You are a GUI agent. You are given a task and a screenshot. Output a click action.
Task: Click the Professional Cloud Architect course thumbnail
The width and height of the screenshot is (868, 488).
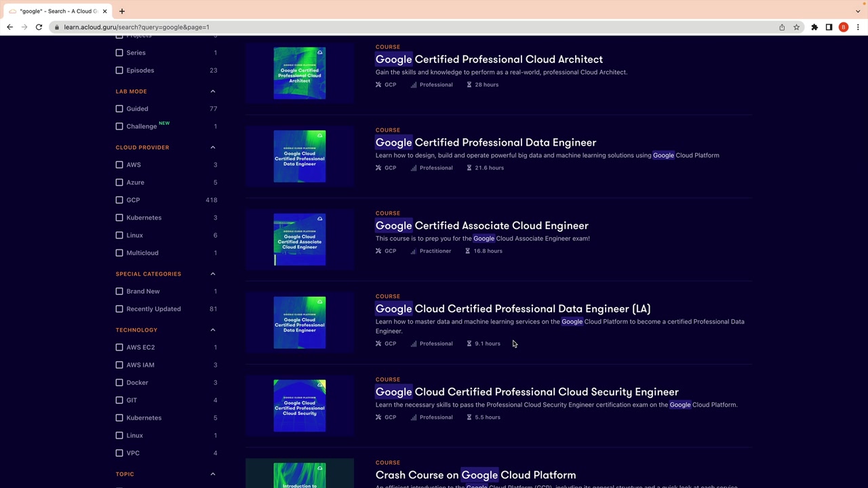(x=300, y=73)
